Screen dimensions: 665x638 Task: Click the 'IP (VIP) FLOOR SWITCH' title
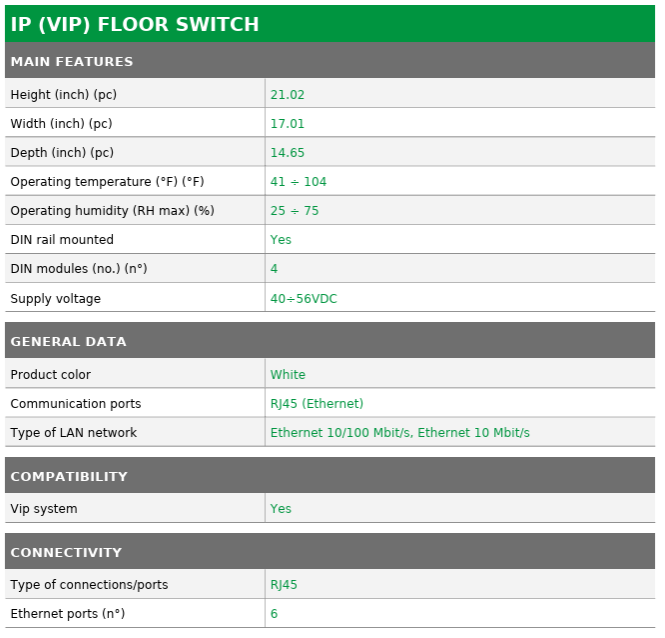[x=135, y=24]
